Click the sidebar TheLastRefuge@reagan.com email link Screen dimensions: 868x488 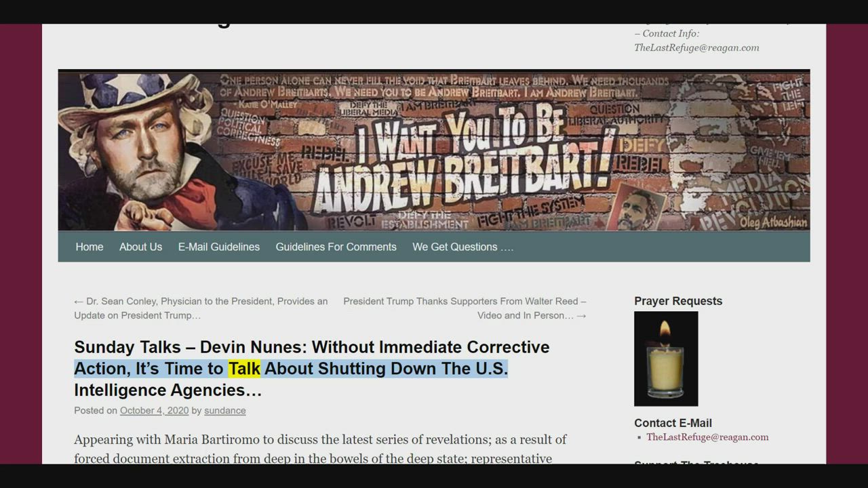click(707, 437)
